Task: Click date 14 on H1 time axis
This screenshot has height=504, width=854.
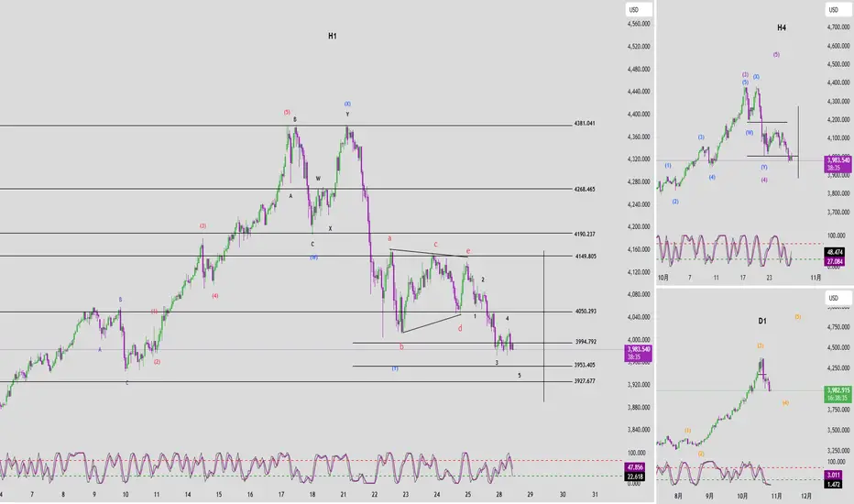Action: (188, 495)
